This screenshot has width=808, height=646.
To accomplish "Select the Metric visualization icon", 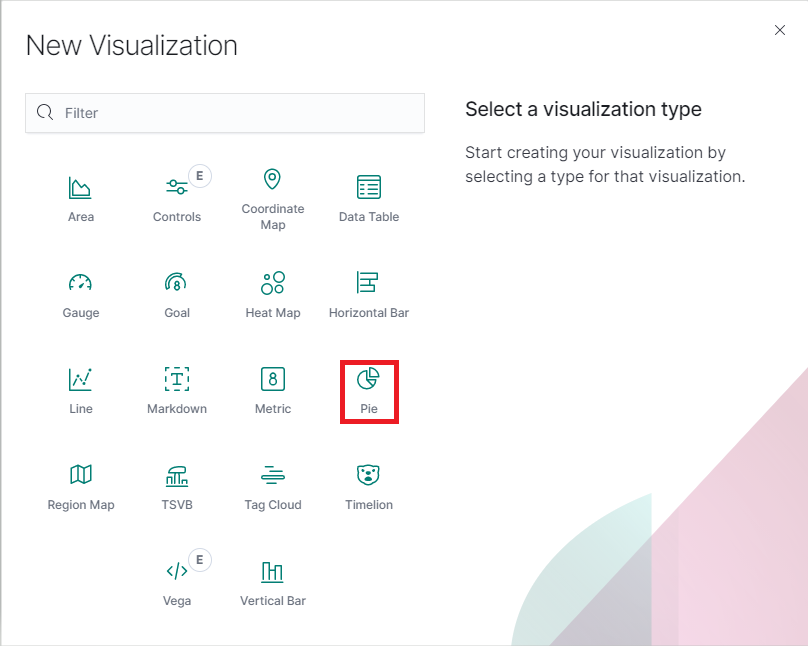I will pos(273,380).
